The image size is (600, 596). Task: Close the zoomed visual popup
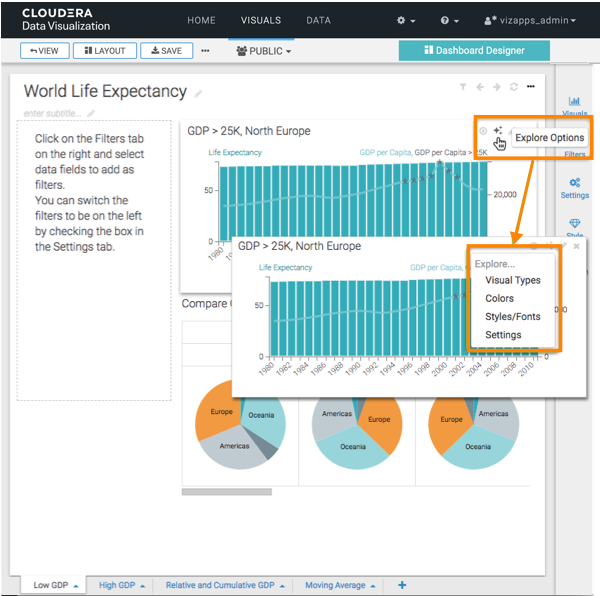576,245
